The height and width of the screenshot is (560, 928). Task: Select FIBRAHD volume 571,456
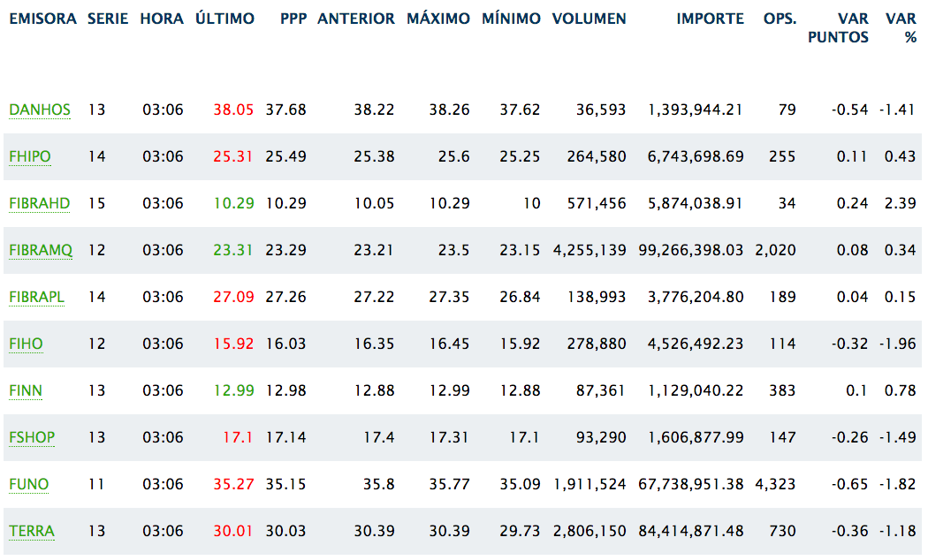tap(597, 203)
